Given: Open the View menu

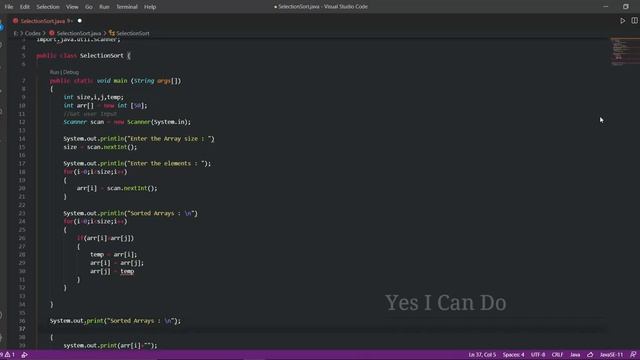Looking at the screenshot, I should coord(72,7).
